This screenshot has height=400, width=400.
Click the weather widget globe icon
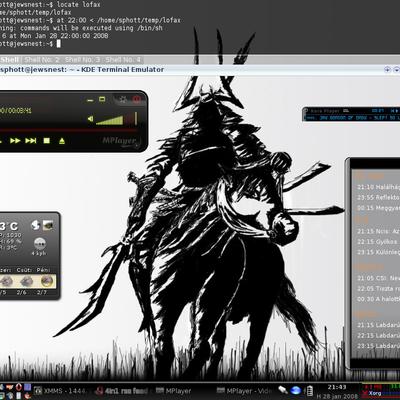(x=35, y=225)
